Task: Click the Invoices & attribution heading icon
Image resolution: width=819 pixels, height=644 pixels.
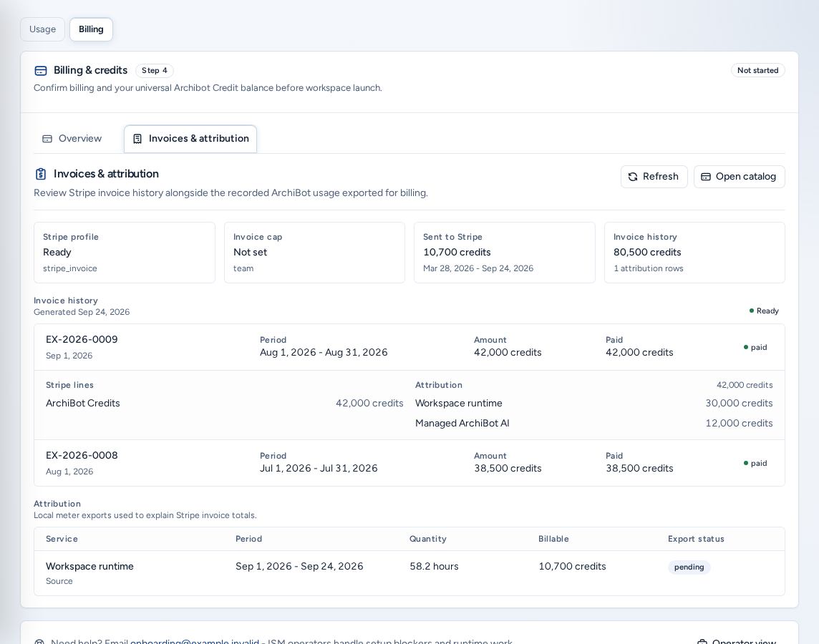Action: (x=41, y=174)
